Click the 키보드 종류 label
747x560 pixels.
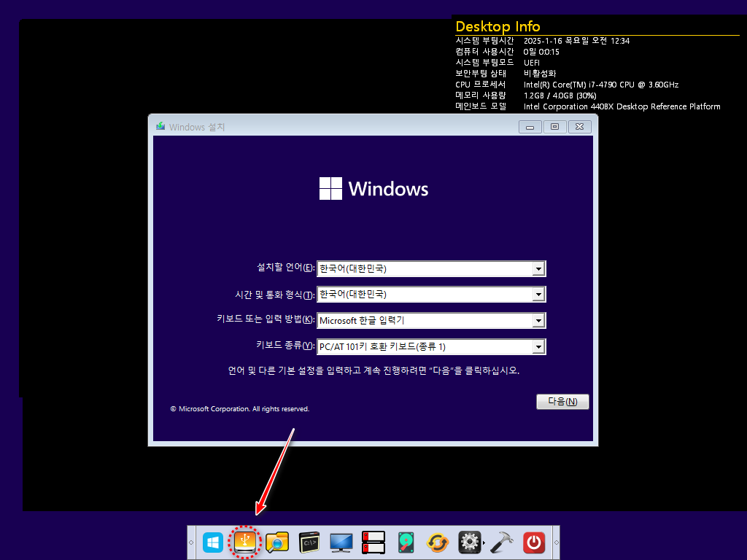click(x=285, y=345)
